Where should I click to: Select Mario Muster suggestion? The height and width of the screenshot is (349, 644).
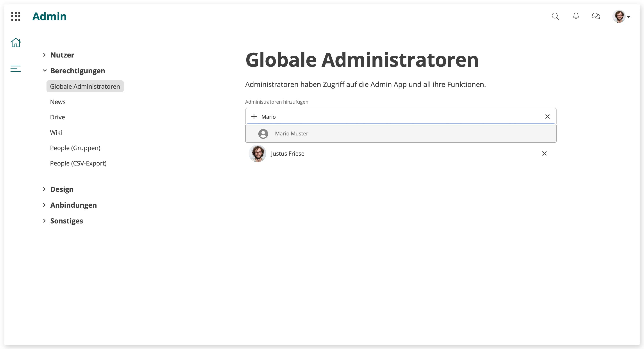401,134
